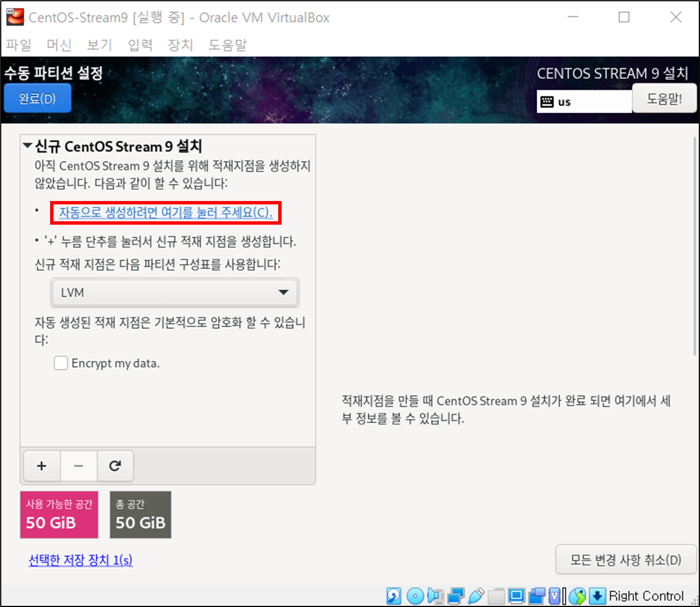This screenshot has width=700, height=607.
Task: Click the VirtualBox window logo icon
Action: [x=15, y=17]
